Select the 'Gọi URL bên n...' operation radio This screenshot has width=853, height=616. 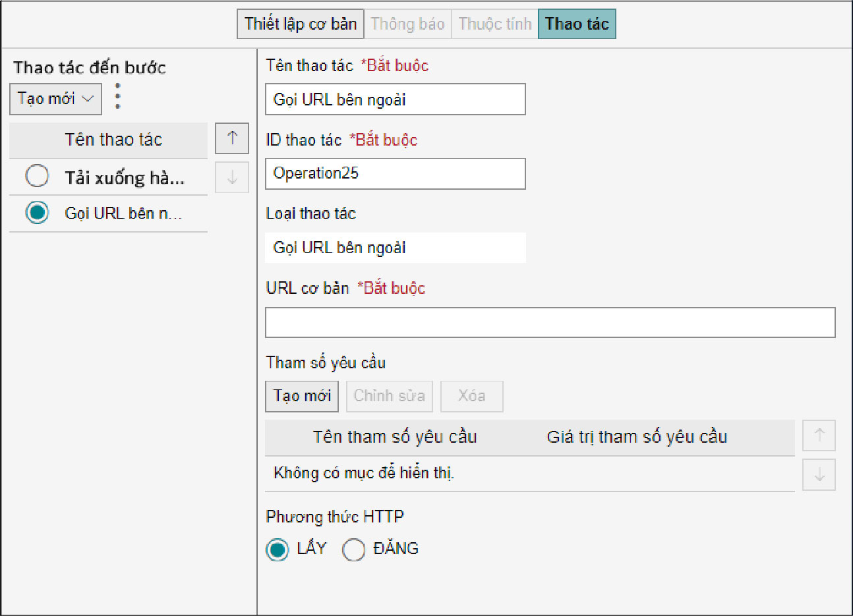tap(37, 213)
